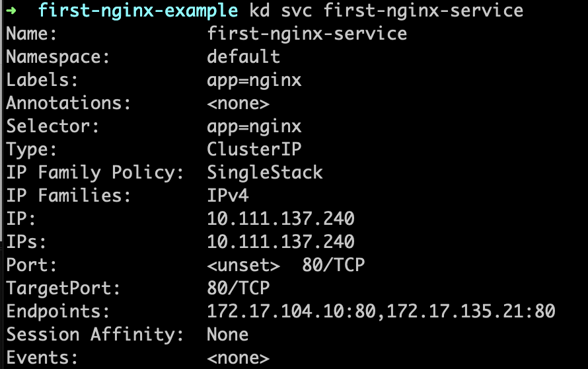This screenshot has width=588, height=369.
Task: Select '<unset>' in the Port row
Action: click(x=243, y=265)
